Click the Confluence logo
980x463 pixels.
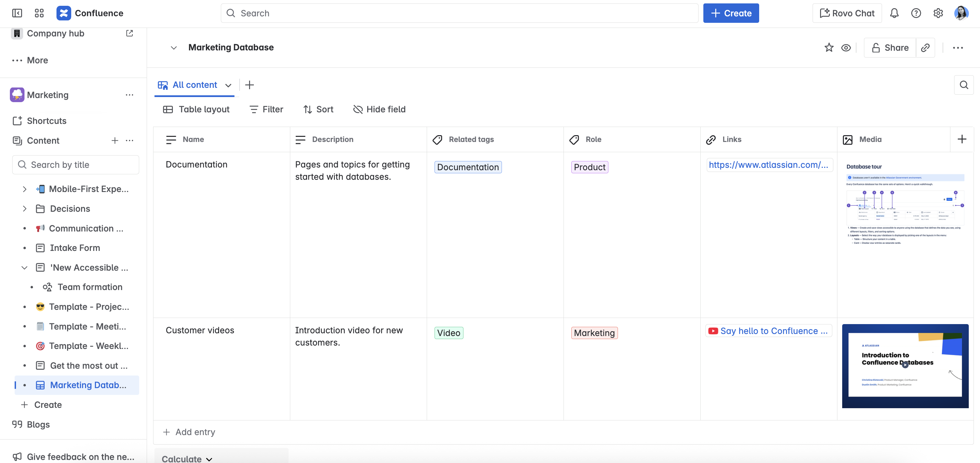click(64, 13)
